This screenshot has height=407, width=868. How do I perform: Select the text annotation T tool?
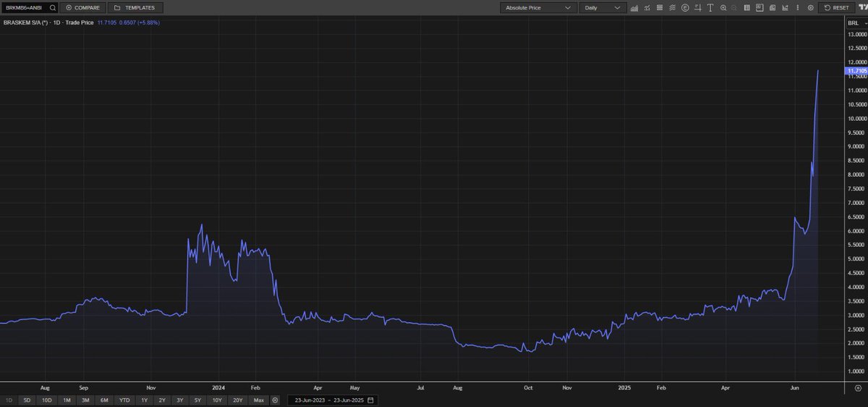[710, 8]
